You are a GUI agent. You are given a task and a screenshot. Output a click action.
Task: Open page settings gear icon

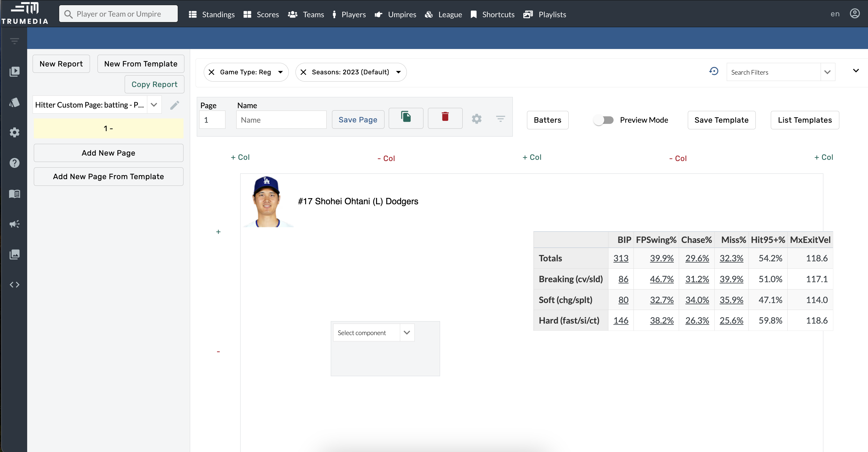click(476, 119)
